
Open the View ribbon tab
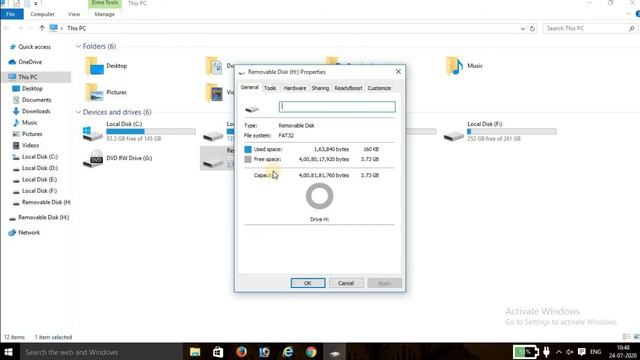pos(74,14)
